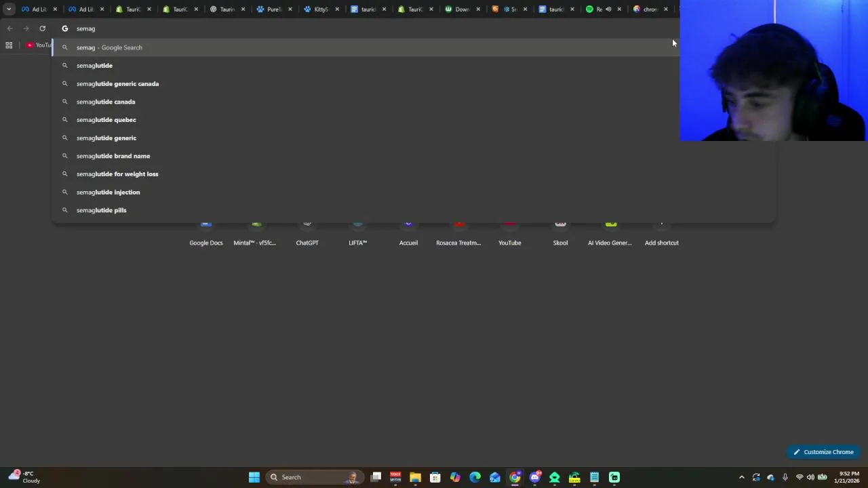The image size is (868, 488).
Task: Click the OneDrive cloud tray icon
Action: pos(770,477)
